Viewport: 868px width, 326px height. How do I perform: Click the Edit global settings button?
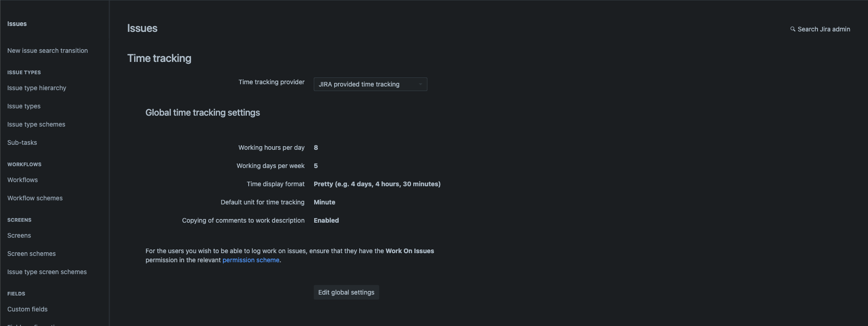[346, 292]
